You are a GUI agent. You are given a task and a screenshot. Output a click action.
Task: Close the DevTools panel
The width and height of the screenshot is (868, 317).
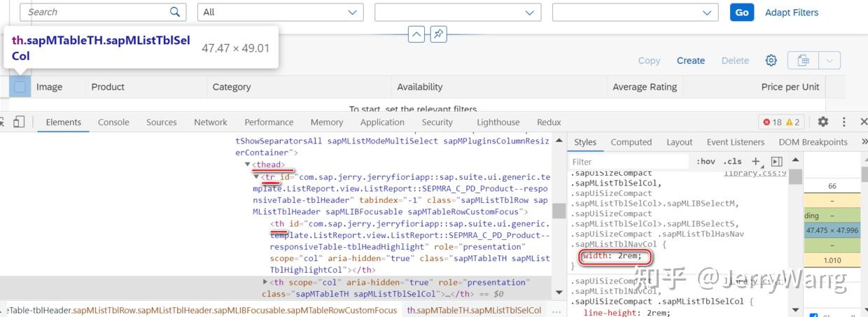(x=863, y=122)
